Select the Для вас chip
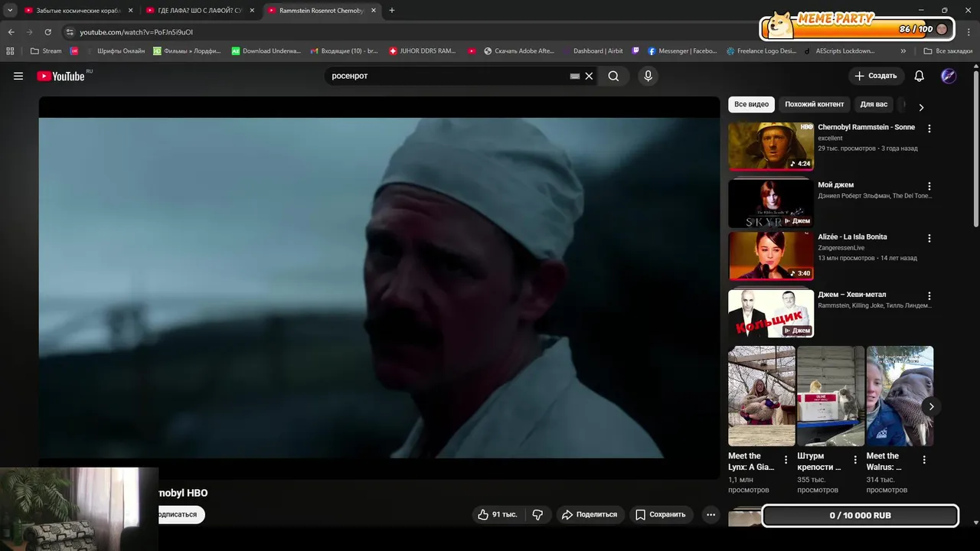The image size is (980, 551). (x=874, y=104)
